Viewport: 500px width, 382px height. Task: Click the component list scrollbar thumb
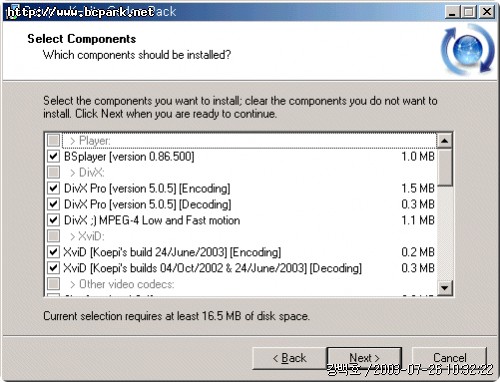(445, 167)
